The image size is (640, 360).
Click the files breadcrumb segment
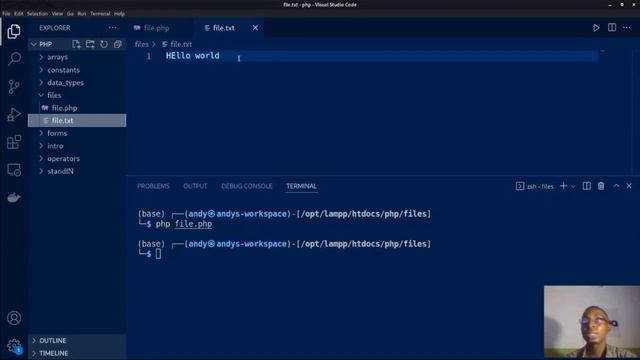pyautogui.click(x=142, y=44)
